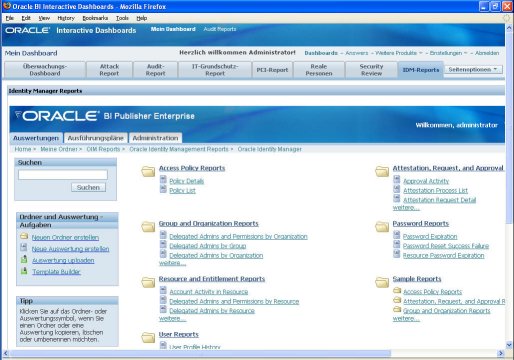Open the Password Expiration report link

(430, 236)
